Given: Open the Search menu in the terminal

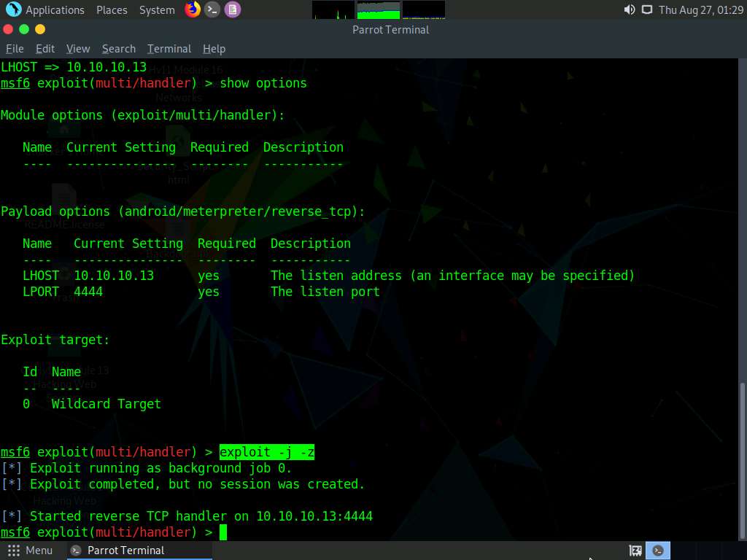Looking at the screenshot, I should 118,48.
